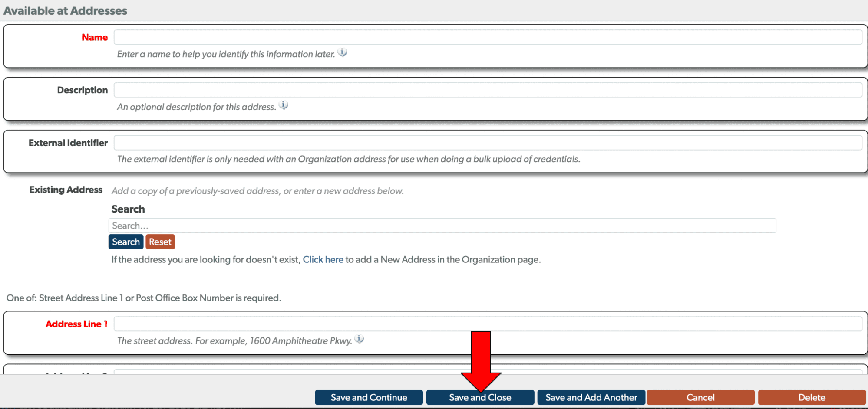Image resolution: width=868 pixels, height=409 pixels.
Task: Click the Available at Addresses header
Action: 65,10
